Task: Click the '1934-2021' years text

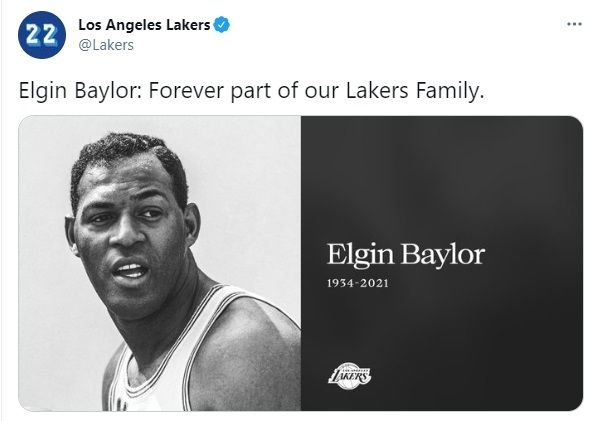Action: (358, 283)
